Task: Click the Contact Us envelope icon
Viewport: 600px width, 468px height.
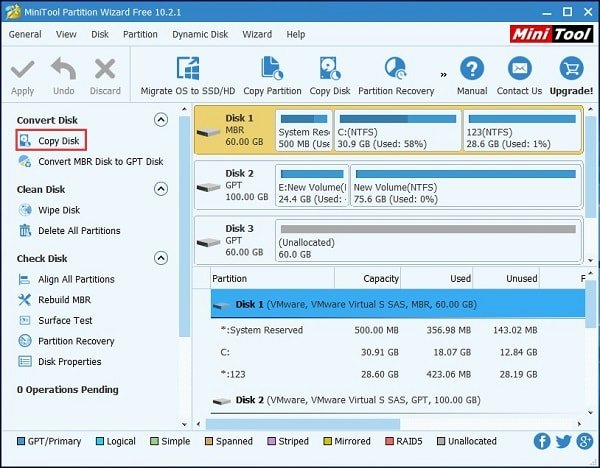Action: 519,68
